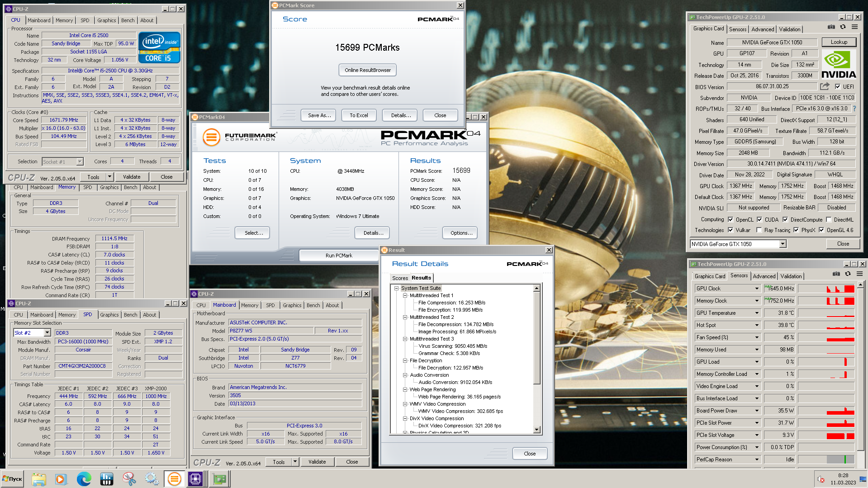Image resolution: width=868 pixels, height=488 pixels.
Task: Click the GPU-Z screenshot camera icon in Graphics Card window
Action: coord(831,27)
